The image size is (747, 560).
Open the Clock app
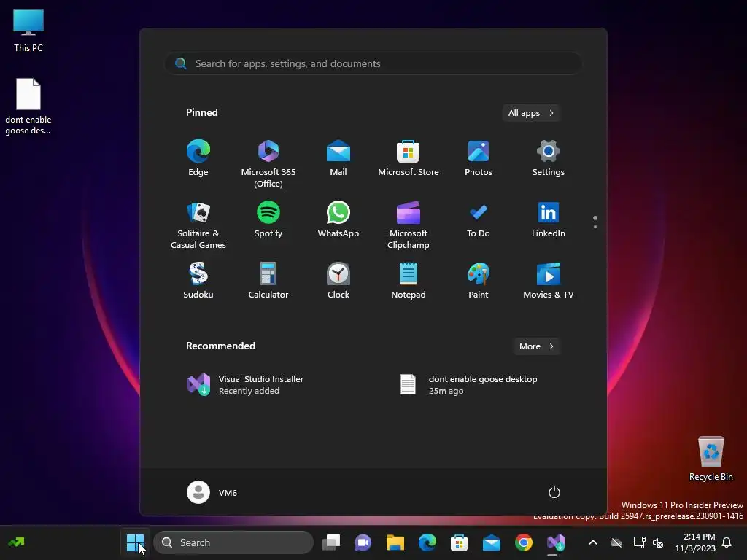(x=338, y=281)
